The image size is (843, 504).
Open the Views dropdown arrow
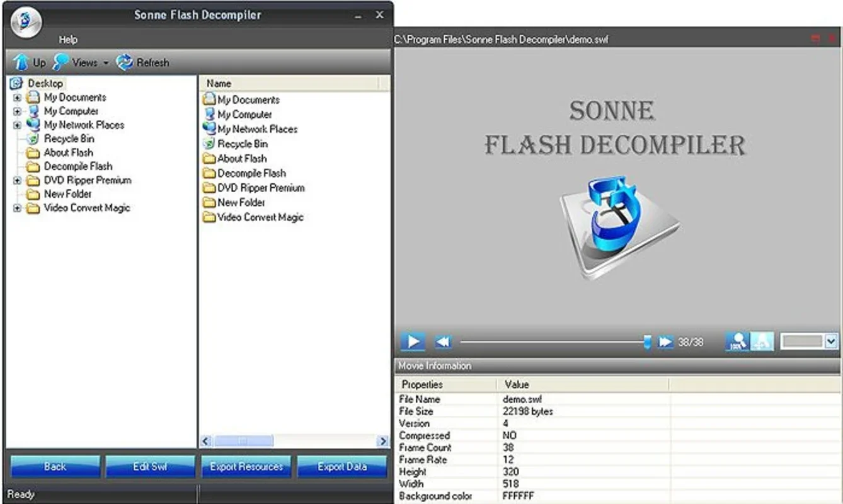[x=106, y=63]
